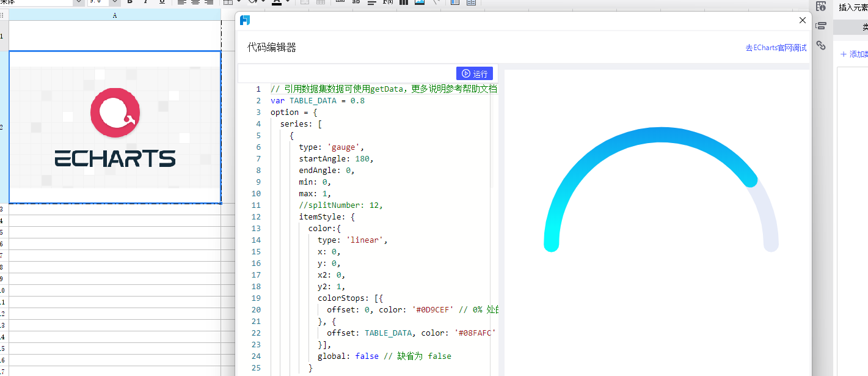Open the sidebar panel icon above the link icon
This screenshot has height=376, width=868.
(821, 26)
